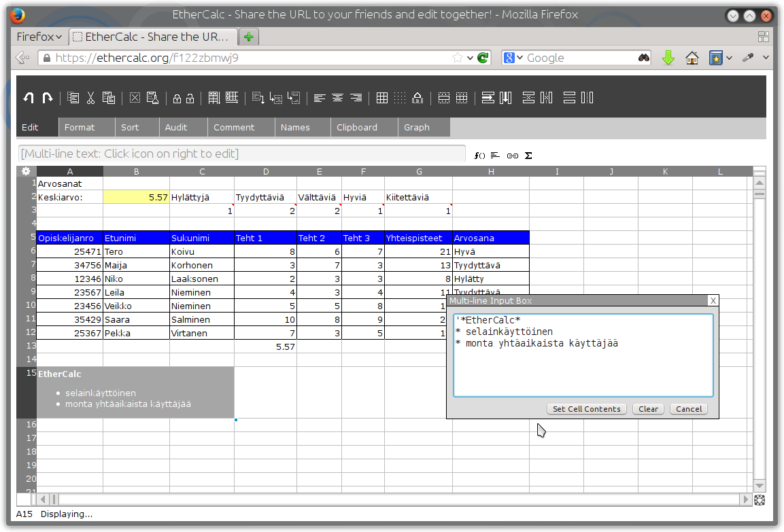Click the vertical scrollbar down arrow
Screen dimensions: 784x532
click(x=759, y=486)
